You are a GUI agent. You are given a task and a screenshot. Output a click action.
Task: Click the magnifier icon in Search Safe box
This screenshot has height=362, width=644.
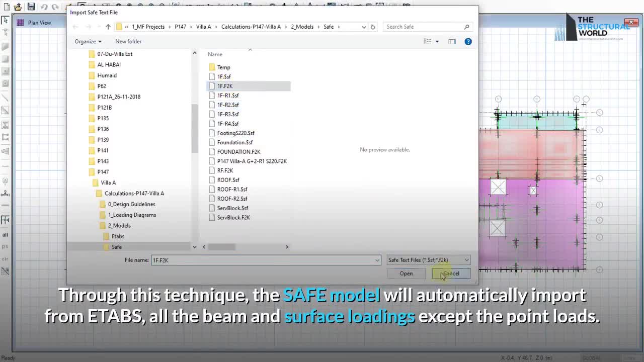[467, 27]
